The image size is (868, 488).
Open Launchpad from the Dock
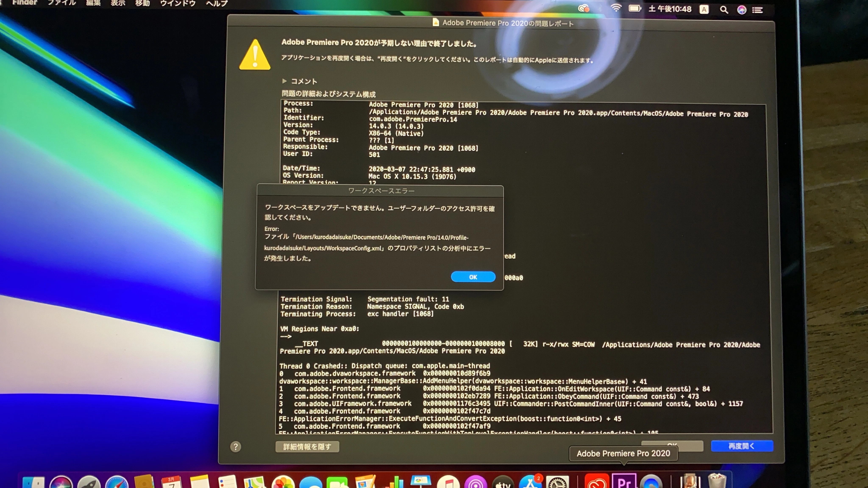(89, 482)
